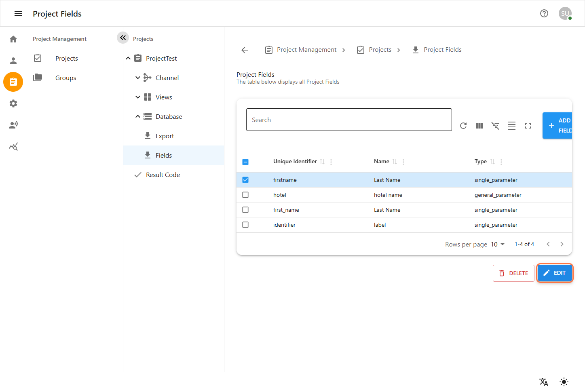Click the Projects breadcrumb link
The height and width of the screenshot is (392, 585).
click(x=380, y=49)
